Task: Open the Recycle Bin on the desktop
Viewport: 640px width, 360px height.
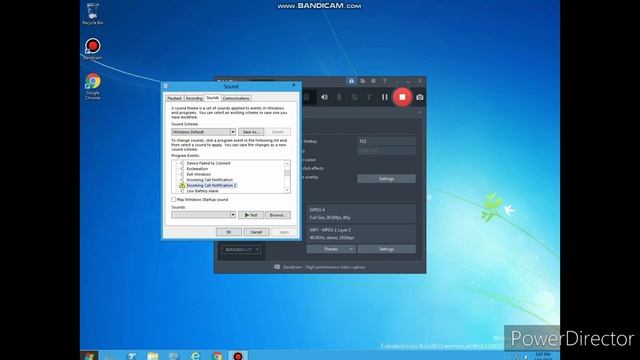Action: pos(93,14)
